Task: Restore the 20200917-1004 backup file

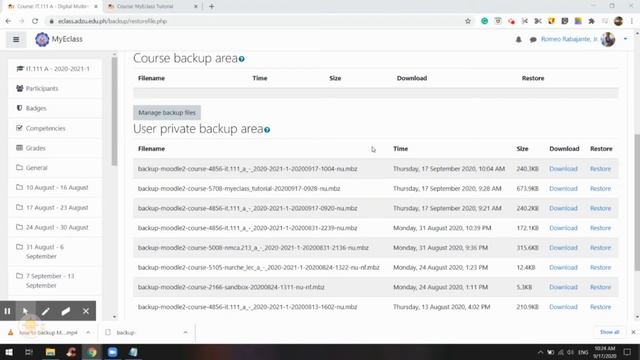Action: (x=600, y=169)
